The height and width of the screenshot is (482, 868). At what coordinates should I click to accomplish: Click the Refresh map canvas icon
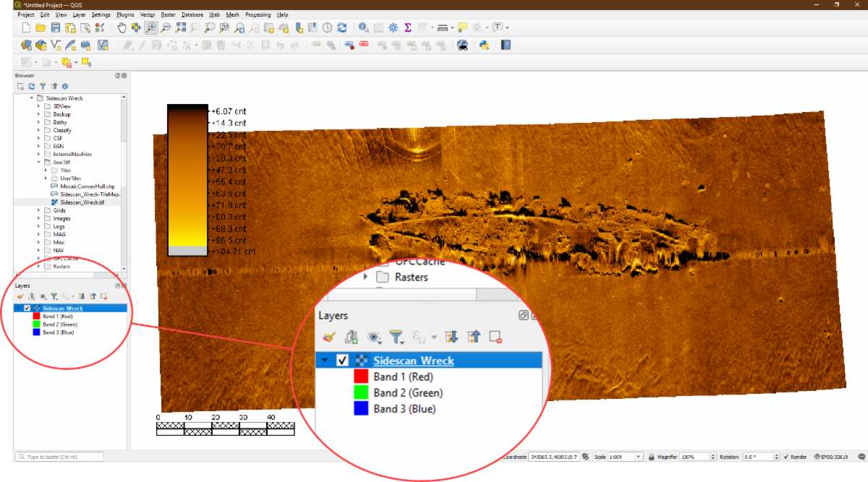click(341, 27)
